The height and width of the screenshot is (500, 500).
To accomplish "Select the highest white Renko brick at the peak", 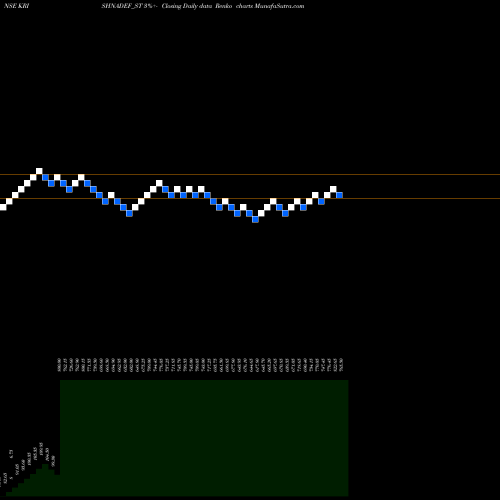I will 39,171.
